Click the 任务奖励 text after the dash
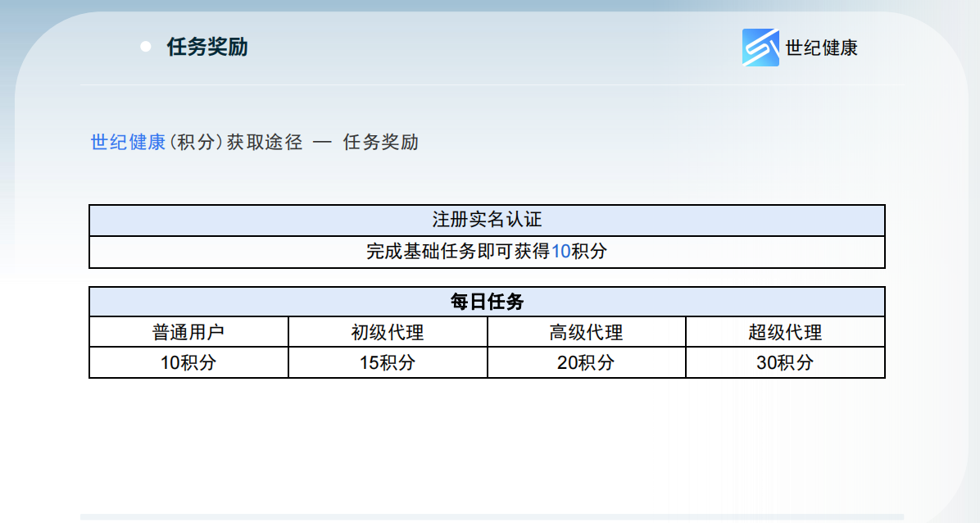 coord(381,142)
